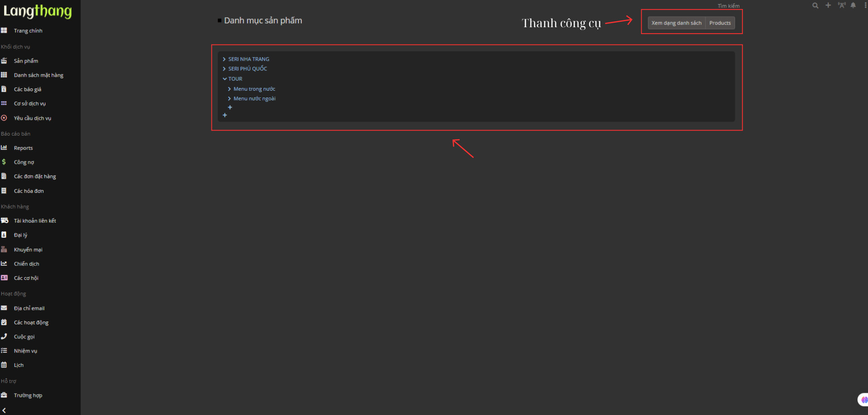Add a subcategory under TOUR with plus
This screenshot has width=868, height=415.
[x=230, y=107]
